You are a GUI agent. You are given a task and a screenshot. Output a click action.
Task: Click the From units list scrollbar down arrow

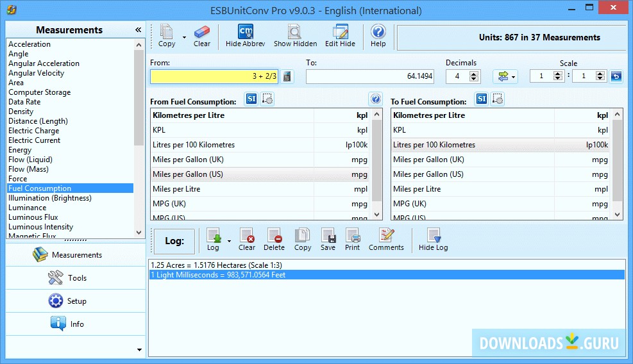(376, 215)
